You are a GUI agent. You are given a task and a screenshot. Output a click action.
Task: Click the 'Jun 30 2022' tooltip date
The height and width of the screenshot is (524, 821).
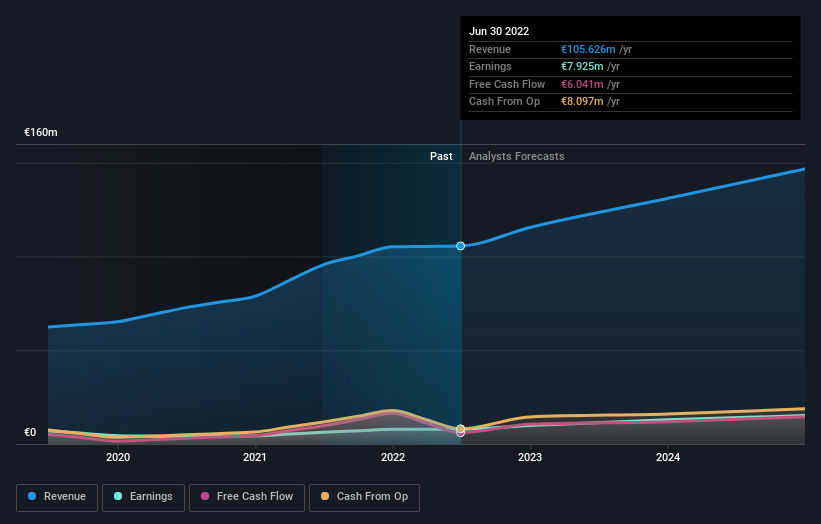[499, 31]
